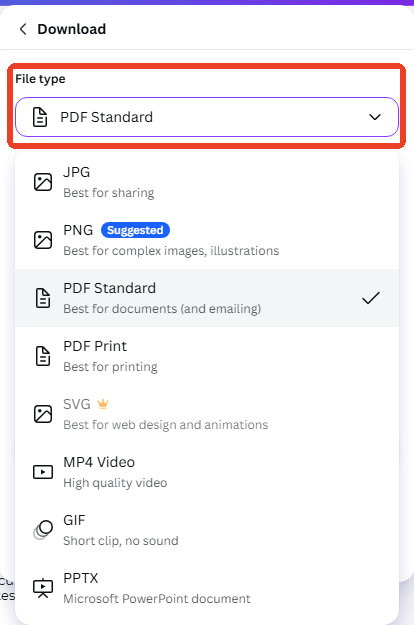Click the PNG image icon

43,240
